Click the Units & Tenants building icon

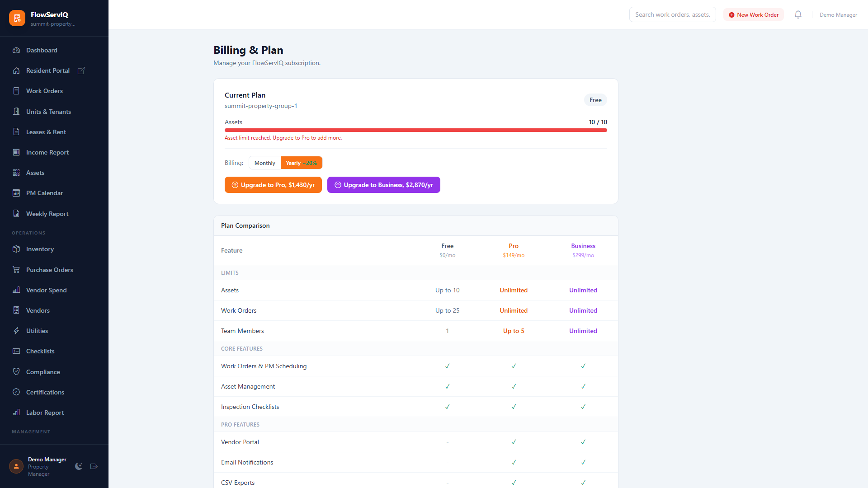click(16, 111)
